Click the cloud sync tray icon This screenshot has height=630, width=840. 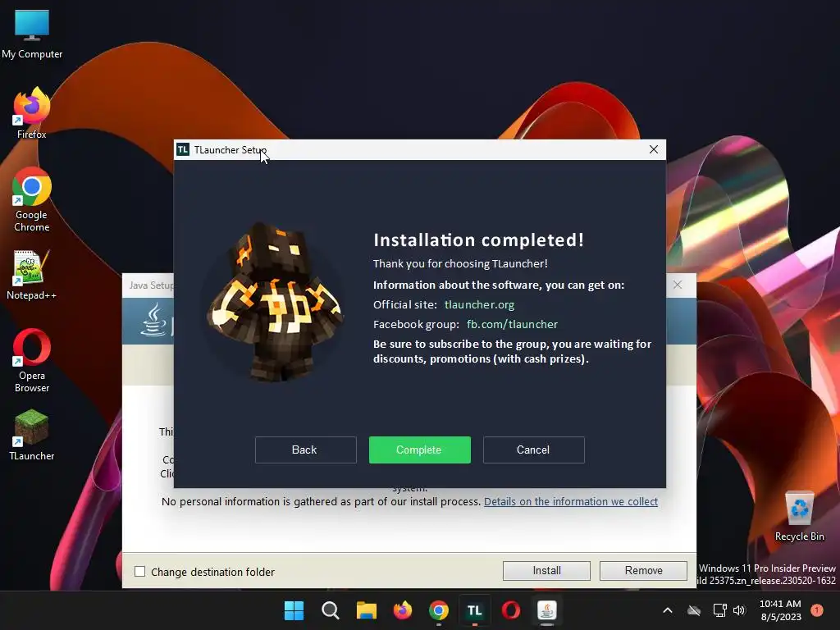pyautogui.click(x=694, y=610)
